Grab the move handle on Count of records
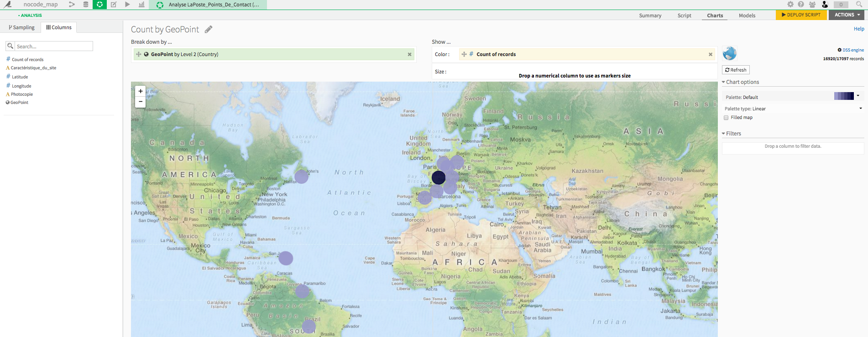868x337 pixels. [x=464, y=54]
